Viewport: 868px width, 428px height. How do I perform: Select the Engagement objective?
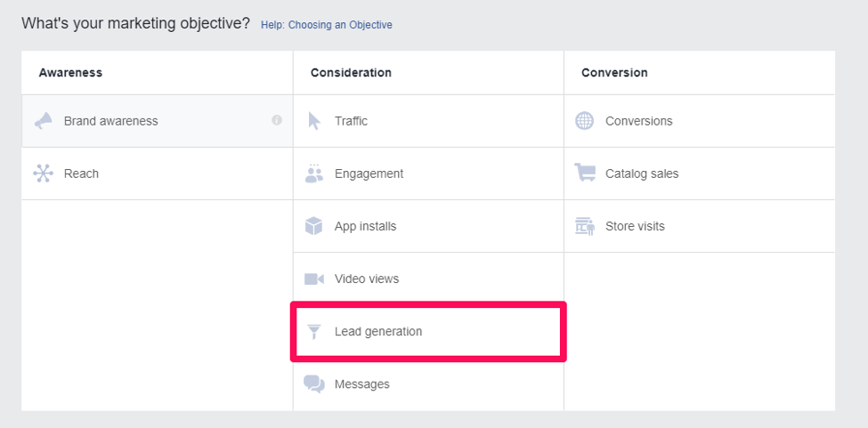369,174
